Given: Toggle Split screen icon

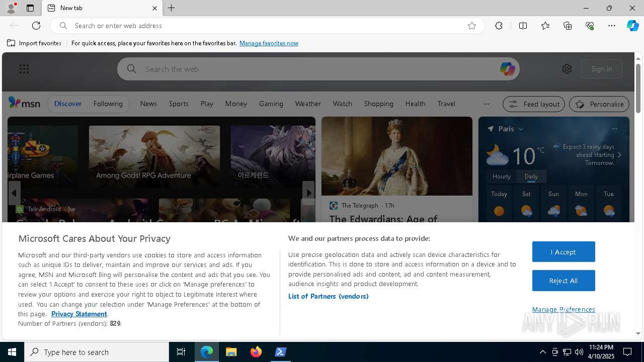Looking at the screenshot, I should pyautogui.click(x=523, y=26).
